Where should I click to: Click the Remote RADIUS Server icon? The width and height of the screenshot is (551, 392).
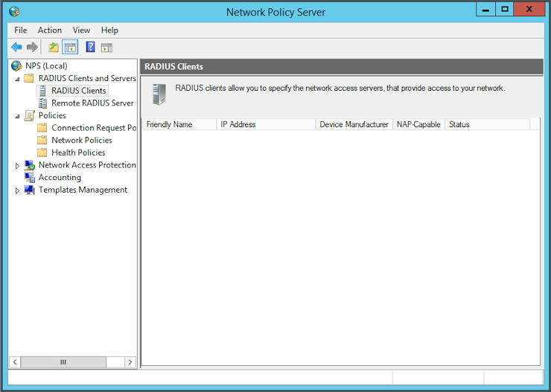(x=42, y=103)
